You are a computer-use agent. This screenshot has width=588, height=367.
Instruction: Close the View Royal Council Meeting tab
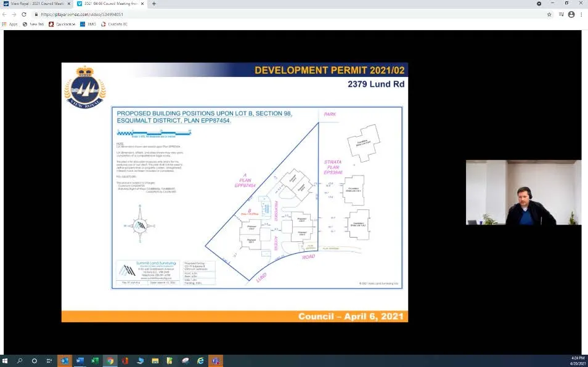point(68,4)
